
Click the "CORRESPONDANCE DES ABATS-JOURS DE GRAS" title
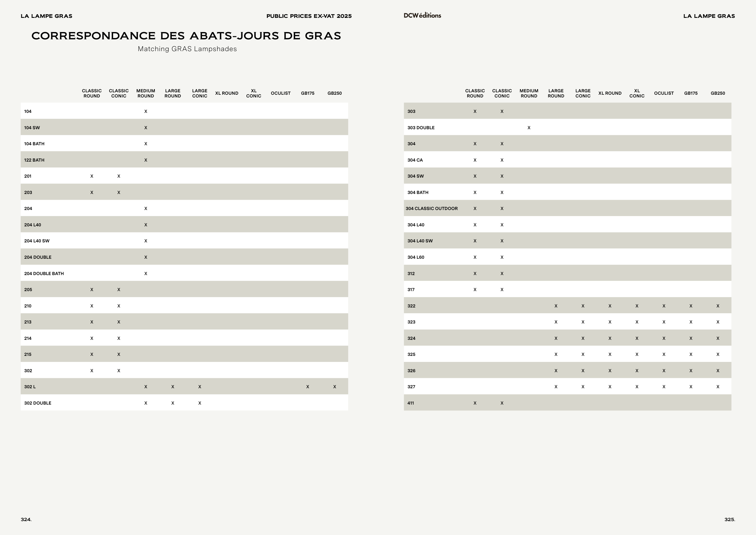(x=186, y=36)
